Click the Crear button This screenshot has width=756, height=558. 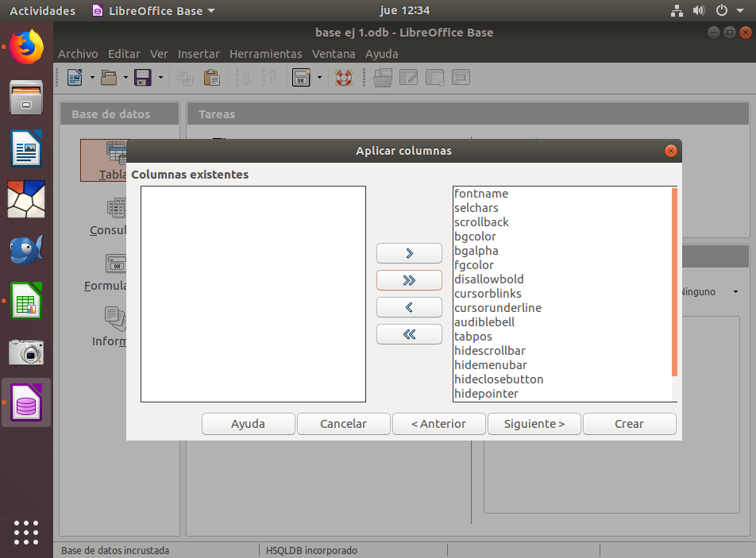coord(629,424)
